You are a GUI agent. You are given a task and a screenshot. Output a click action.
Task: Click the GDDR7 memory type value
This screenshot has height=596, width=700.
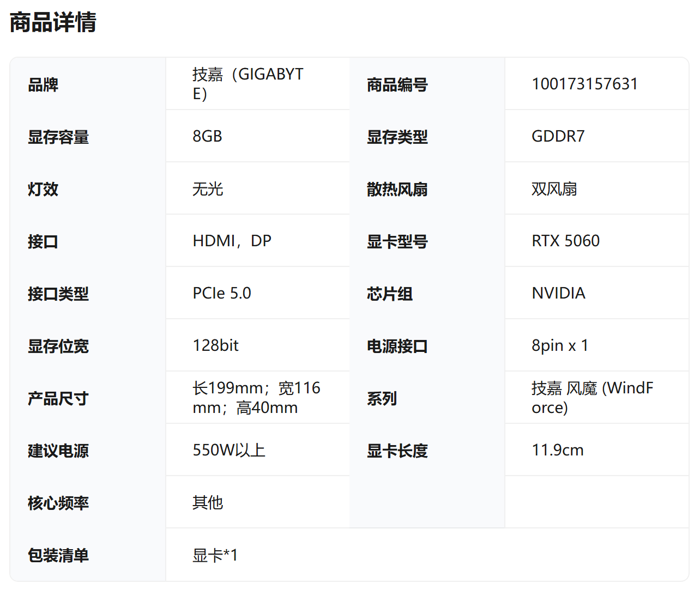coord(558,136)
